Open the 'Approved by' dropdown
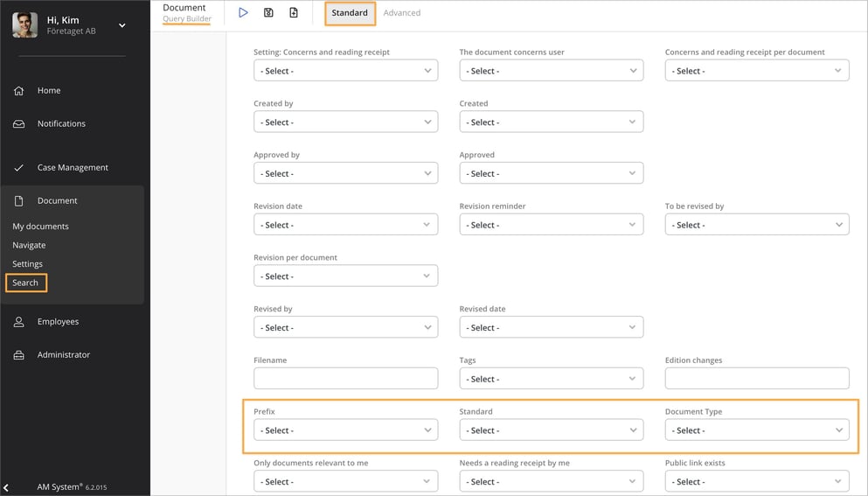Viewport: 868px width, 496px height. click(346, 173)
